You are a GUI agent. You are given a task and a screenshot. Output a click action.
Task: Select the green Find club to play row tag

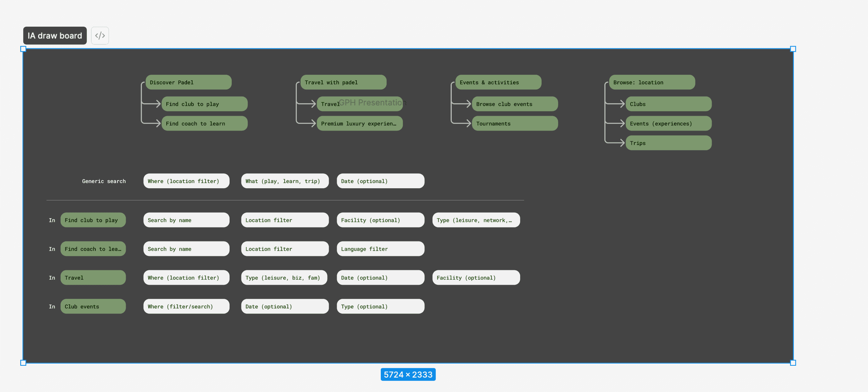(93, 220)
